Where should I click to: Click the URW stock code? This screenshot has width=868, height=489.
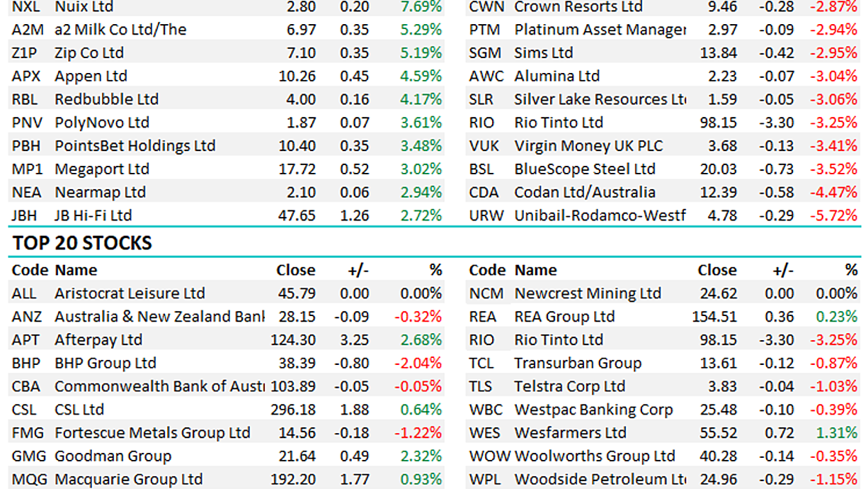tap(486, 215)
